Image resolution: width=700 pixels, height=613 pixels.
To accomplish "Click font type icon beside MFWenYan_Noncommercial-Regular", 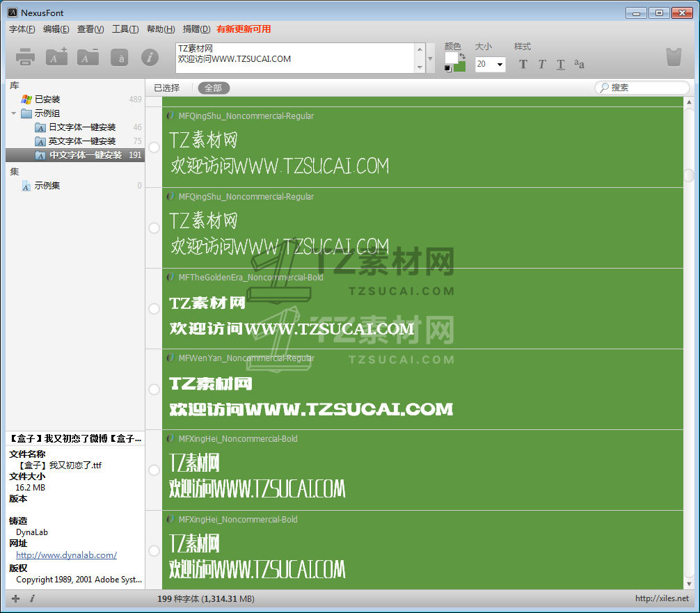I will pyautogui.click(x=170, y=358).
